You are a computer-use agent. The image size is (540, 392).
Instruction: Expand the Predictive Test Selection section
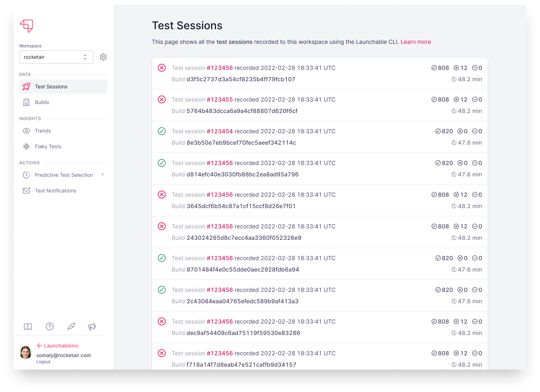(103, 175)
